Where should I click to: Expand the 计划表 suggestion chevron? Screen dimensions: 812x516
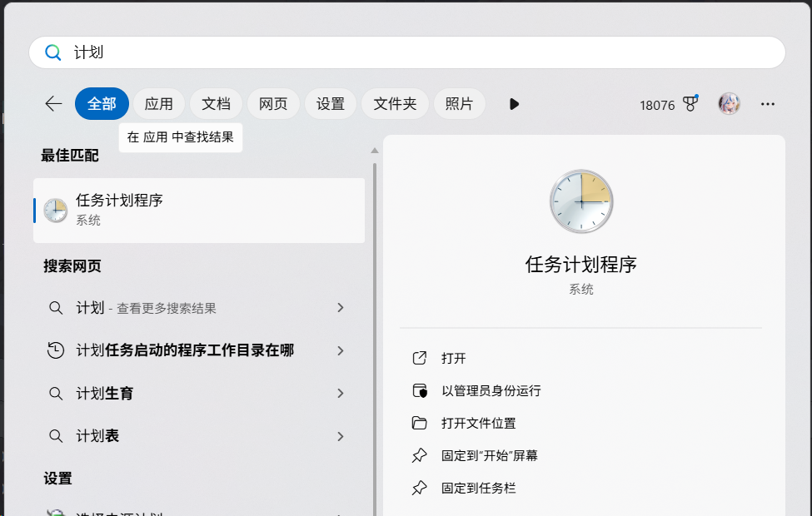341,435
